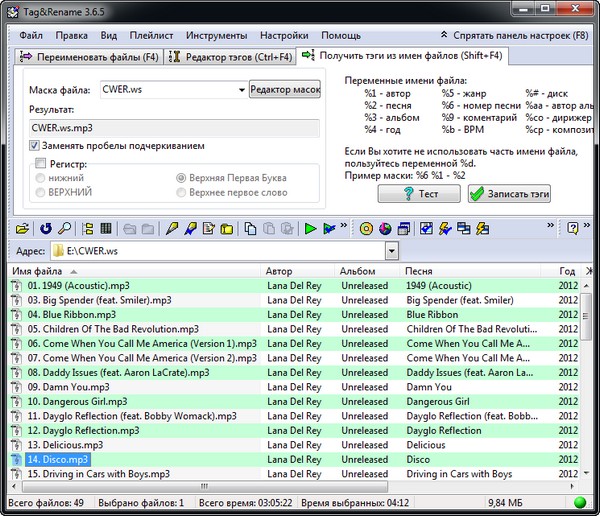Image resolution: width=600 pixels, height=516 pixels.
Task: Click the help question mark toolbar icon
Action: pos(571,228)
